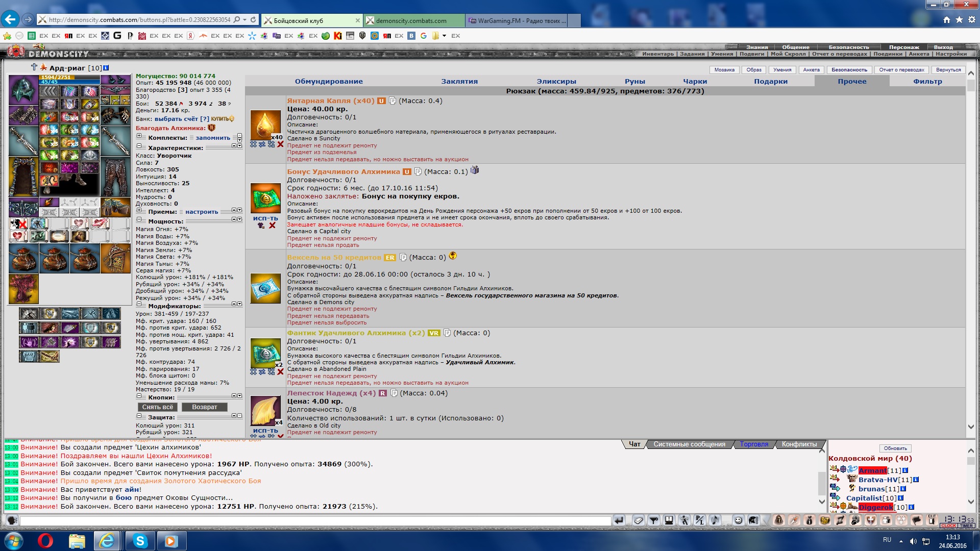Click the Вернуться button
Image resolution: width=980 pixels, height=551 pixels.
coord(948,70)
